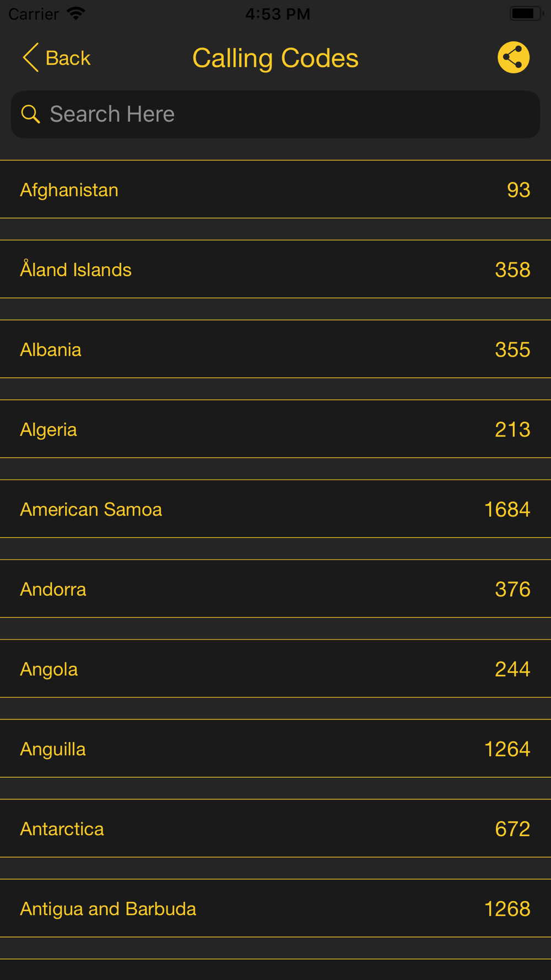Tap the status bar clock
Screen dimensions: 551x980
click(278, 14)
